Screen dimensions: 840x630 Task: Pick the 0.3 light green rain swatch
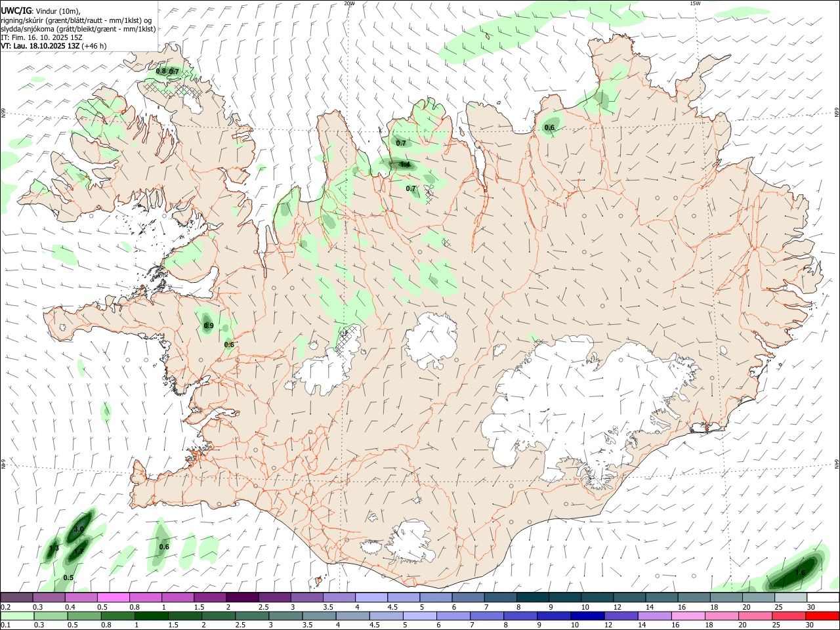click(51, 616)
